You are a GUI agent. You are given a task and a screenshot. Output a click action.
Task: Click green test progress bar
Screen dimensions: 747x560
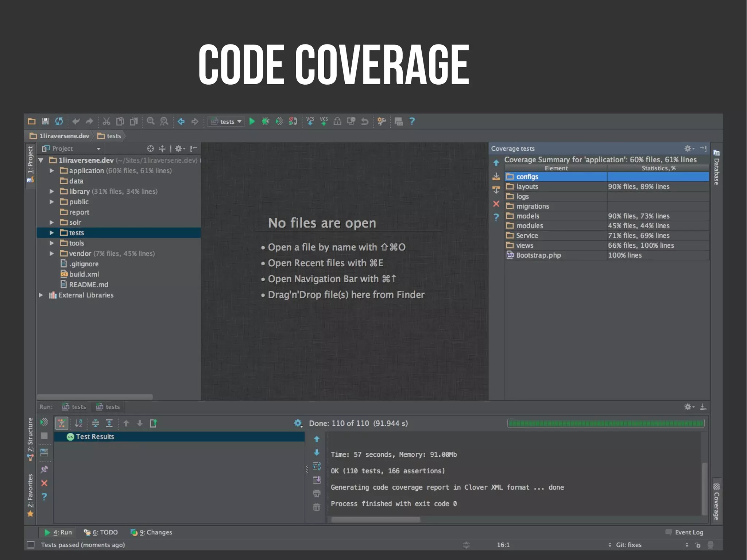(x=606, y=423)
